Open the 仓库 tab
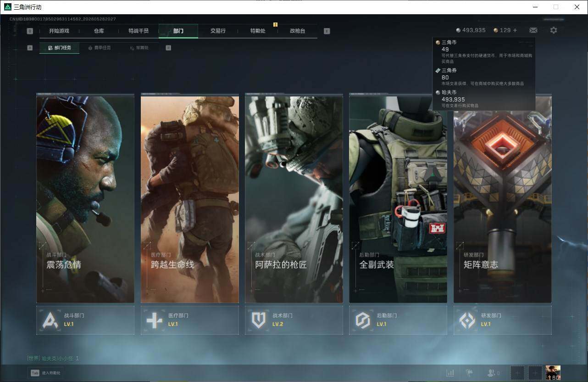Screen dimensions: 588x382 pos(99,31)
